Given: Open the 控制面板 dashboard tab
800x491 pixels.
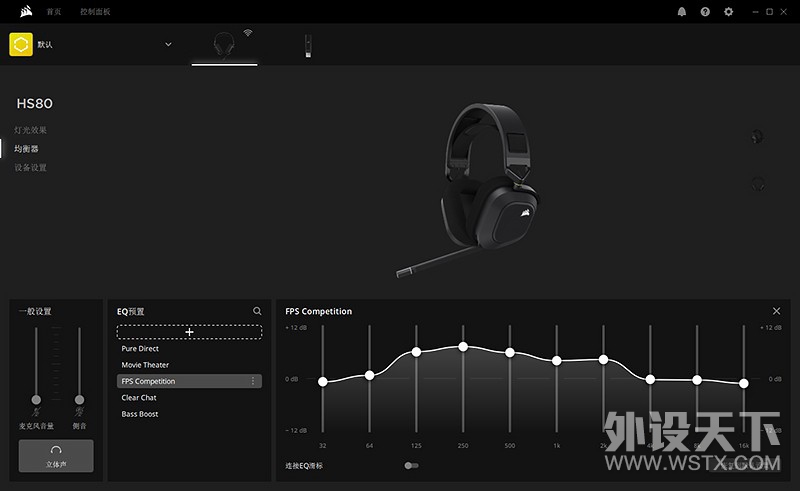Looking at the screenshot, I should tap(95, 12).
